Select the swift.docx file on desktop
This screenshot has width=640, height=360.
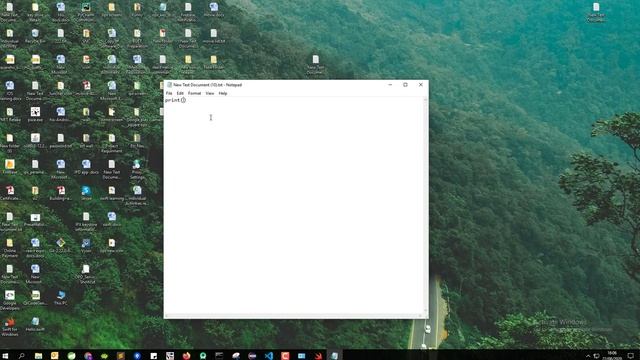[111, 219]
